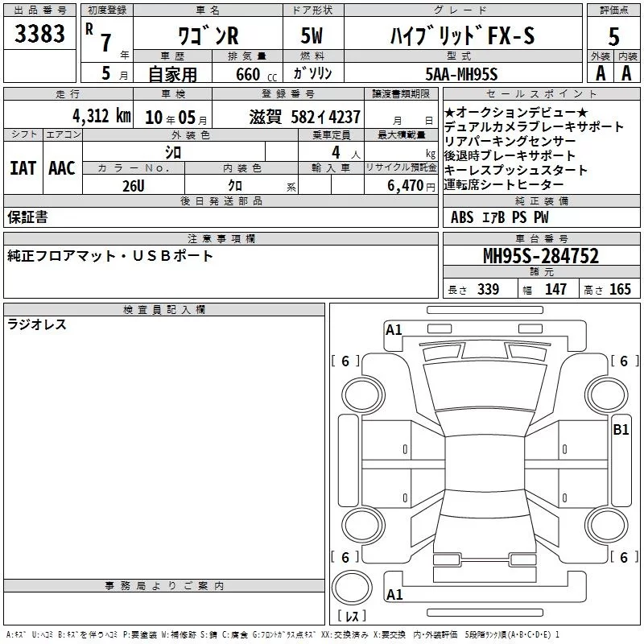644x644 pixels.
Task: Click the mileage value 4,312 km
Action: [x=101, y=116]
